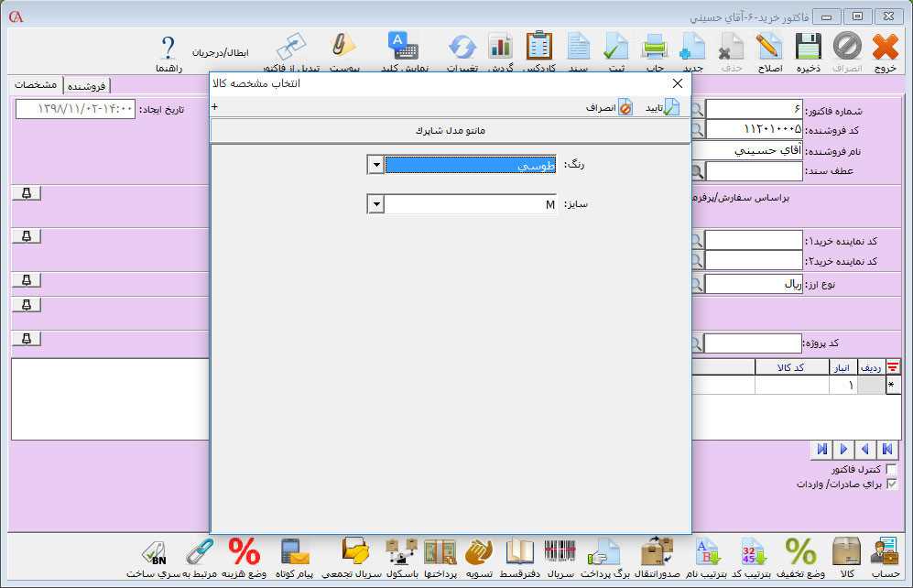
Task: Click انصراف cancel button in dialog
Action: tap(609, 107)
